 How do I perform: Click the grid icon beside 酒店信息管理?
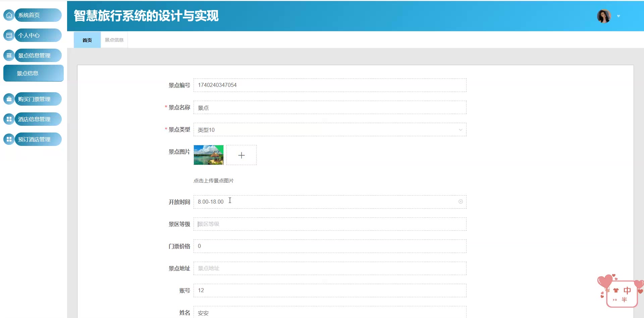pyautogui.click(x=9, y=119)
